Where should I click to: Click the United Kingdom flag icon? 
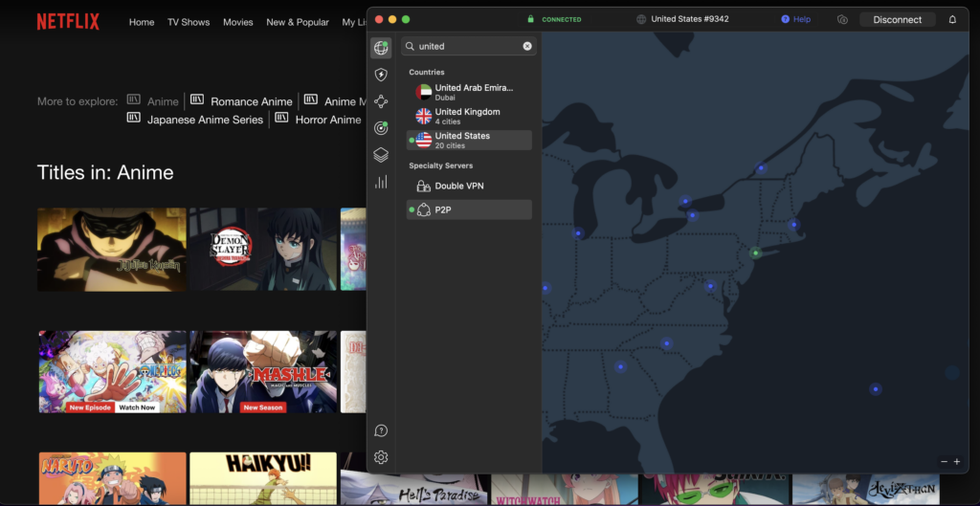point(424,116)
